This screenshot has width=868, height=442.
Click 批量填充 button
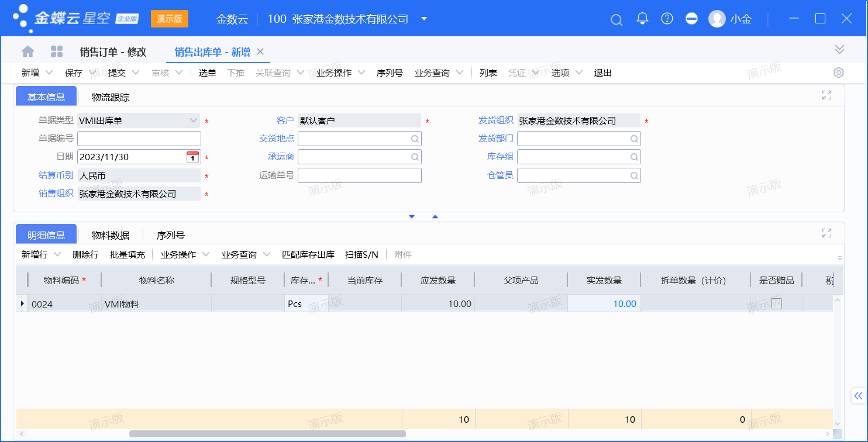coord(128,255)
